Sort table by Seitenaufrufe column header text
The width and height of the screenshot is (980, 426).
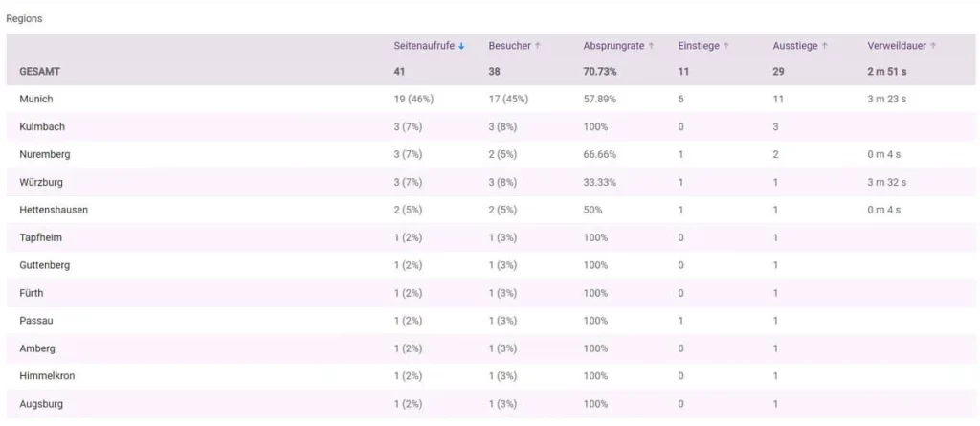click(424, 46)
